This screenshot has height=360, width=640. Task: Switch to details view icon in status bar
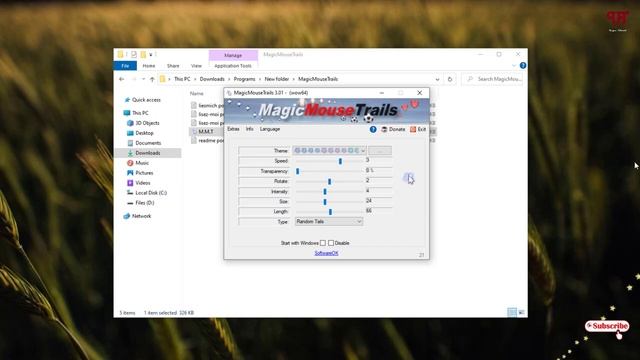pos(512,312)
